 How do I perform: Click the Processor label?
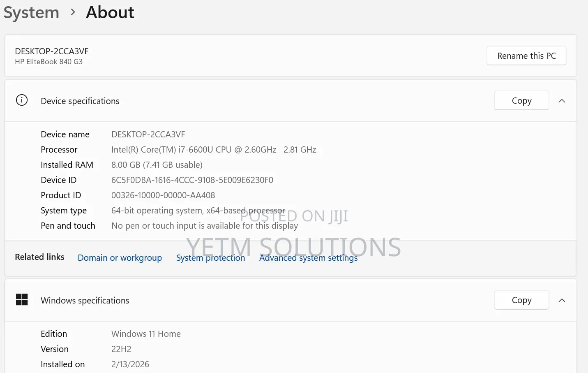coord(59,150)
